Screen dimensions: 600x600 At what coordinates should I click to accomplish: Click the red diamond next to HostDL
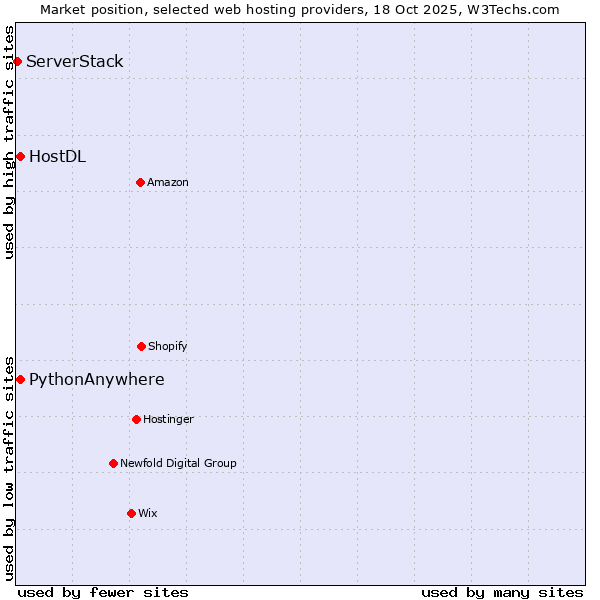(20, 156)
